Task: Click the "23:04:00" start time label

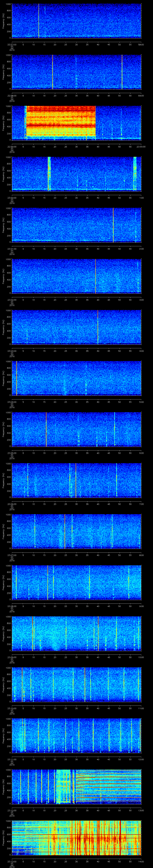Action: point(12,402)
